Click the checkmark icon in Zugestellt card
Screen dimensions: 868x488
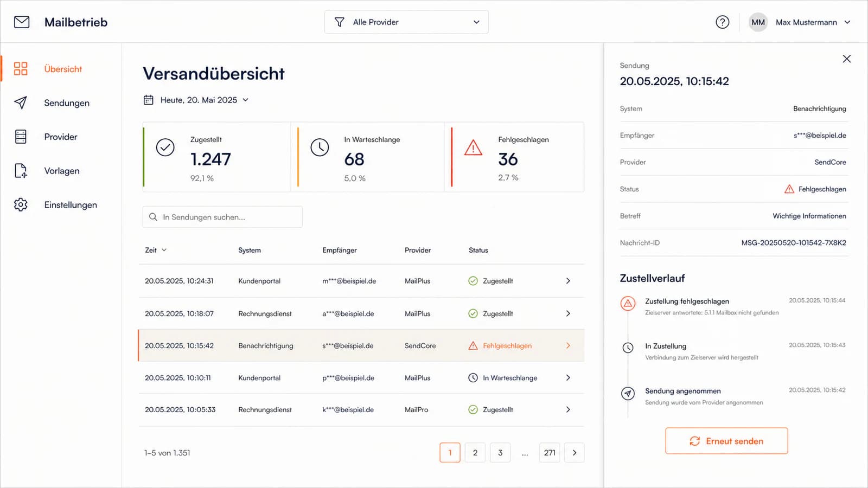coord(165,147)
